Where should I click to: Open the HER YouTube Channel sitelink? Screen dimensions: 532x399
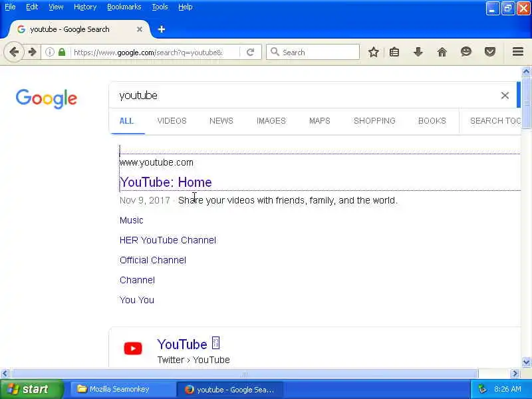[x=168, y=240]
